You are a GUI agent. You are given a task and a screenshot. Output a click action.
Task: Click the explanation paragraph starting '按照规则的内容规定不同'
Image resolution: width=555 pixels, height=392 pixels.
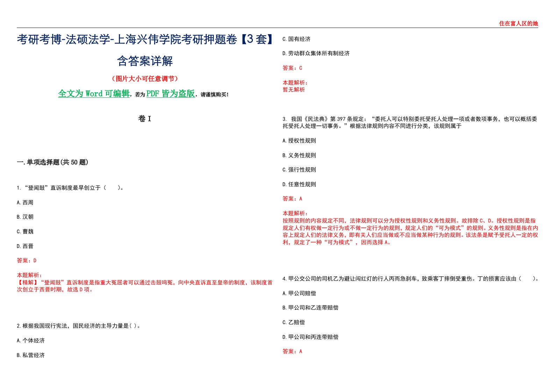click(410, 232)
